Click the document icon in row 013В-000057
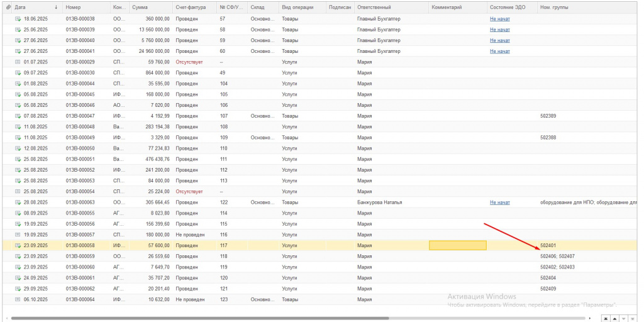This screenshot has height=322, width=644. click(x=18, y=235)
